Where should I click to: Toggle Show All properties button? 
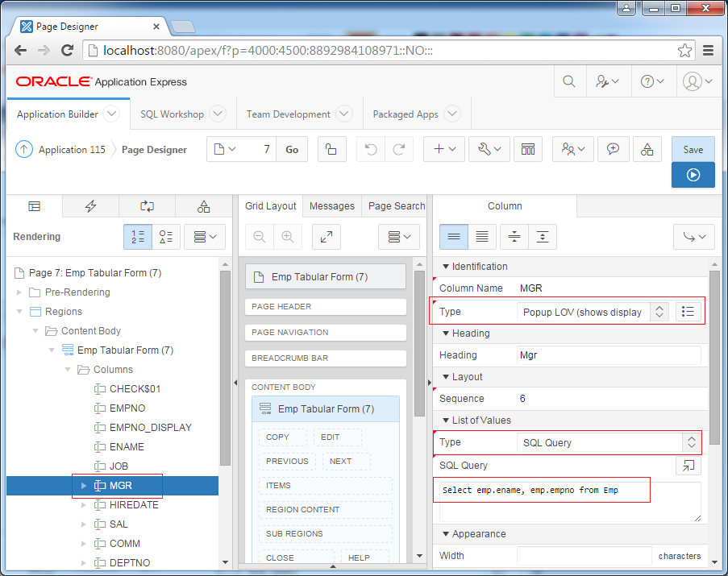[482, 237]
